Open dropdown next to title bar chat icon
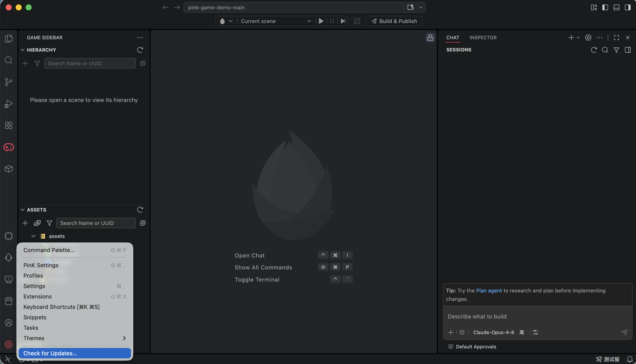The height and width of the screenshot is (364, 636). (421, 7)
